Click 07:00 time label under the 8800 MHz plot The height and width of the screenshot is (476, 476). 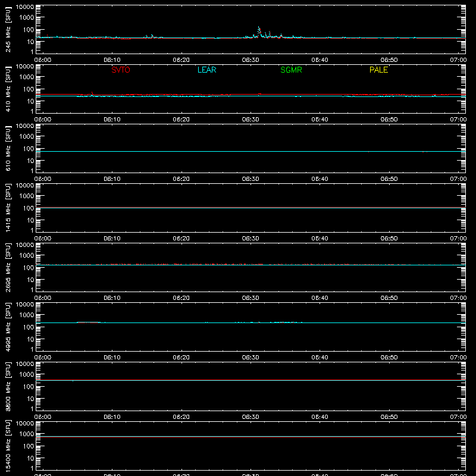coord(458,417)
